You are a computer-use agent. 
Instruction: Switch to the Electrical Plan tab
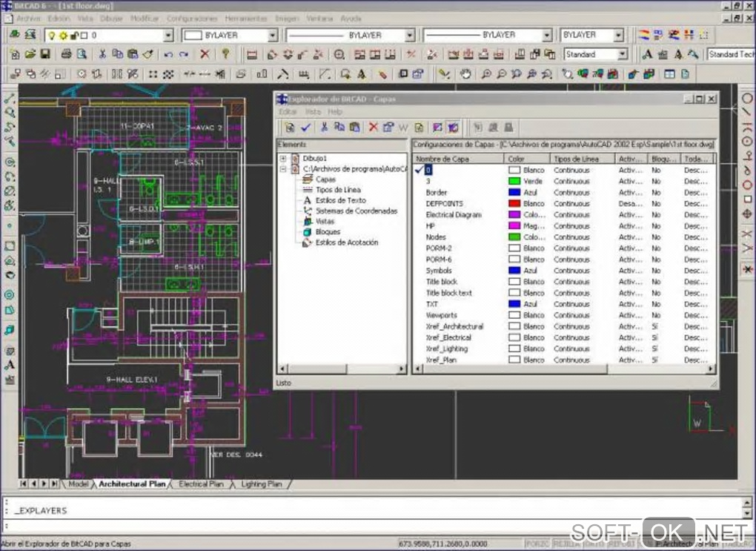(201, 484)
